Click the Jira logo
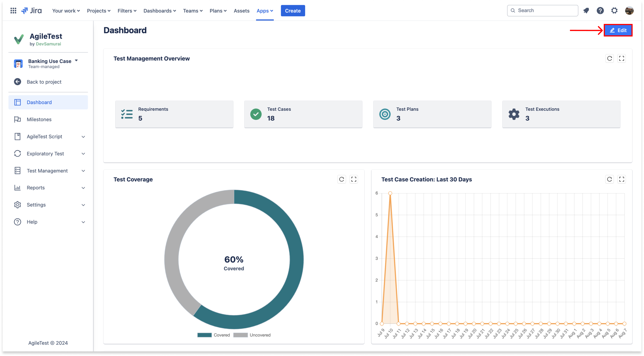 tap(31, 10)
